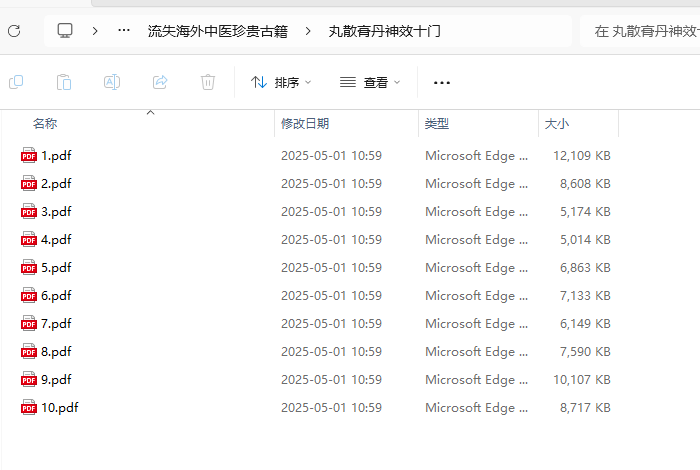Expand the 排序 sort dropdown
The height and width of the screenshot is (470, 700).
click(x=281, y=82)
